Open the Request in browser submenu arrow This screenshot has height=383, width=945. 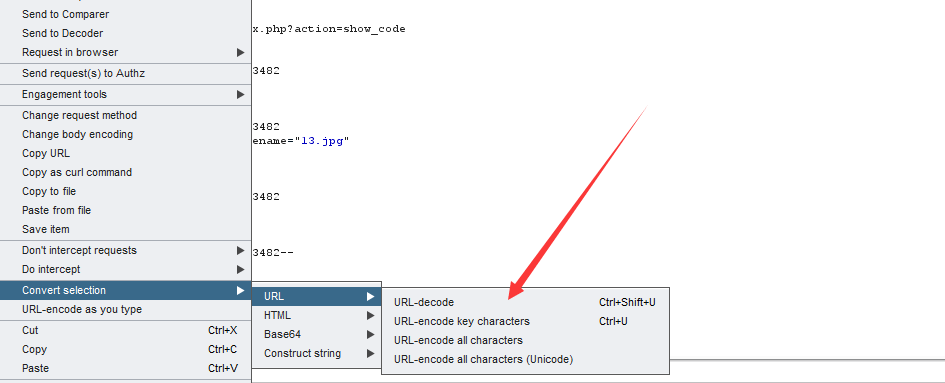click(240, 52)
